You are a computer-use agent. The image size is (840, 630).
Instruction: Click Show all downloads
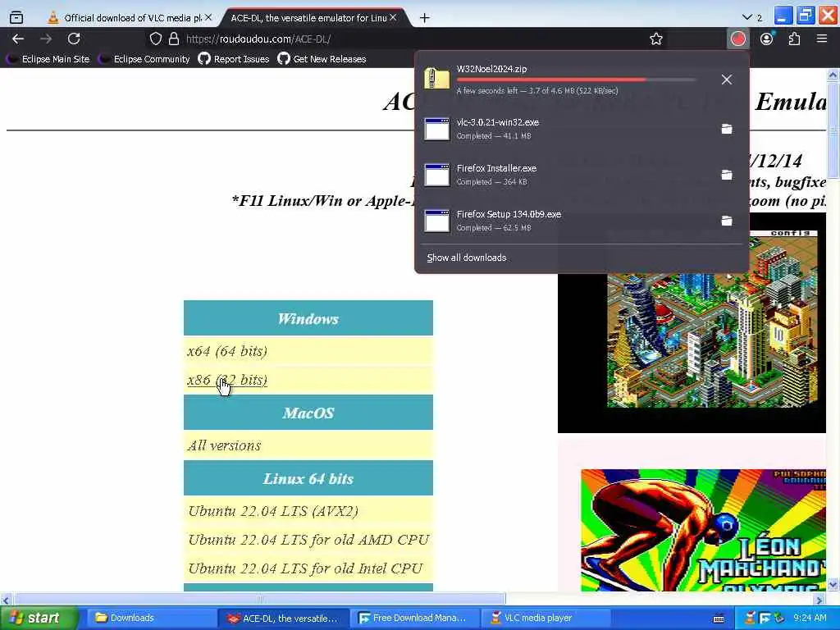click(x=467, y=258)
